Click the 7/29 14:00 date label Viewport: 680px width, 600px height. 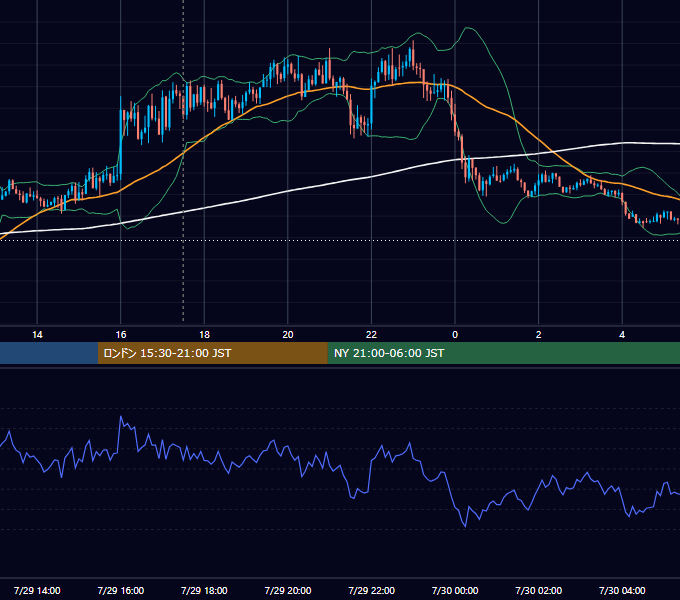37,590
